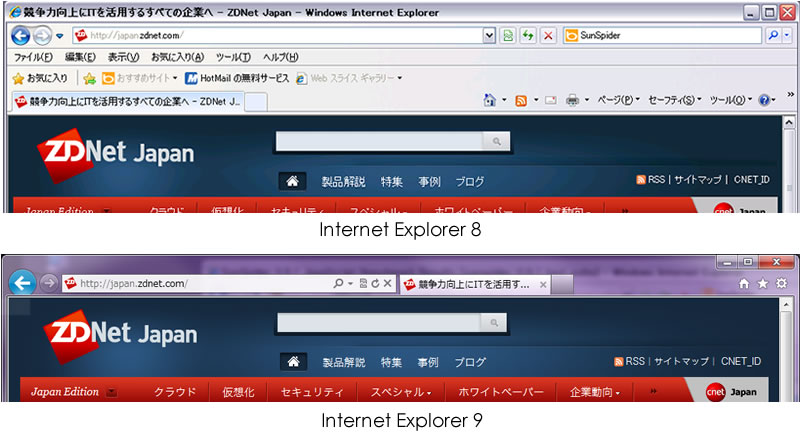
Task: Click the お気に入り star button on IE8 favorites bar
Action: (x=40, y=78)
